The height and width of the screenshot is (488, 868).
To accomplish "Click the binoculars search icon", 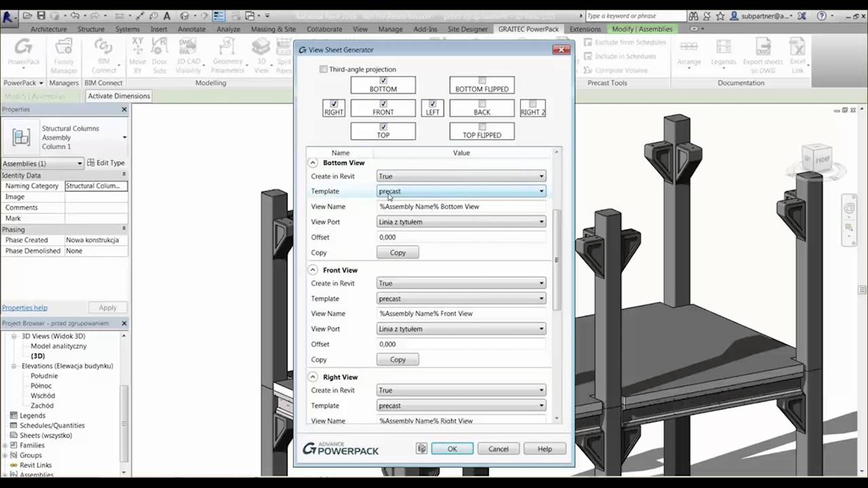I will pyautogui.click(x=693, y=16).
